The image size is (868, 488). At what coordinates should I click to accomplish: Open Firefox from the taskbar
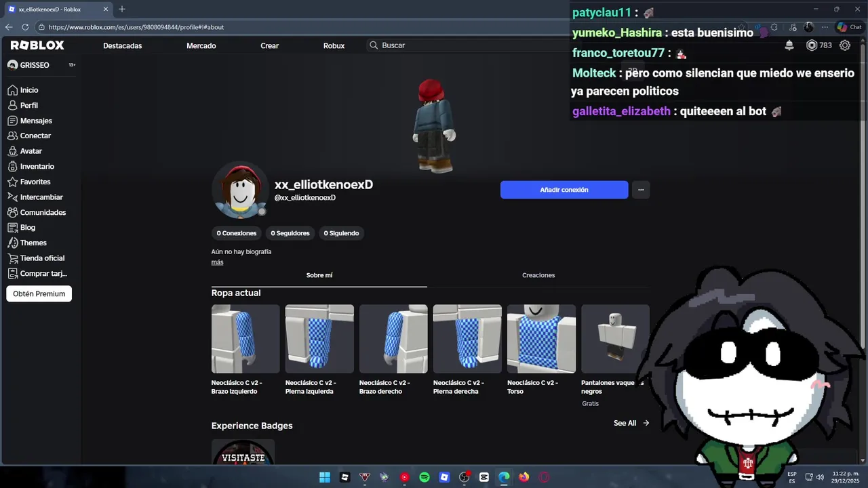[524, 477]
